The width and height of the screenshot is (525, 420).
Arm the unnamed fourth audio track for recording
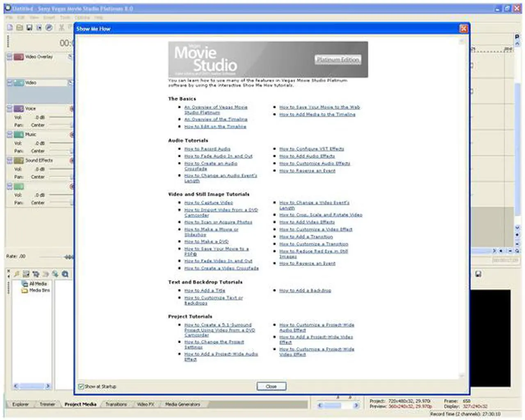(72, 187)
